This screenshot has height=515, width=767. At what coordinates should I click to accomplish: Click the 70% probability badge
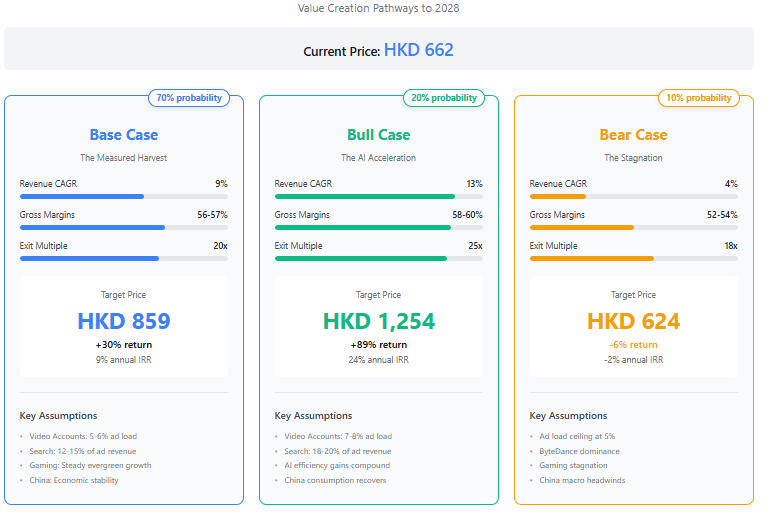click(x=189, y=98)
